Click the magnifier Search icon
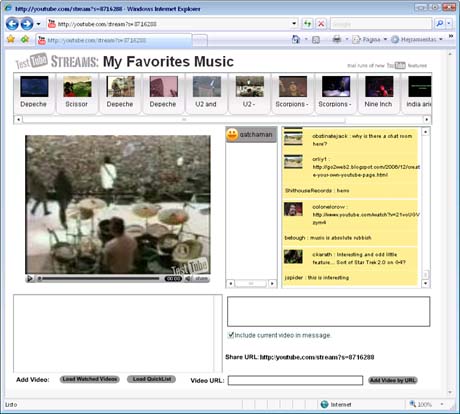The height and width of the screenshot is (414, 460). [440, 24]
